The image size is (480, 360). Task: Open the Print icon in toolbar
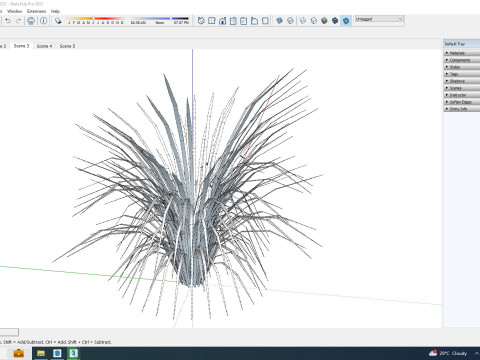(x=31, y=21)
